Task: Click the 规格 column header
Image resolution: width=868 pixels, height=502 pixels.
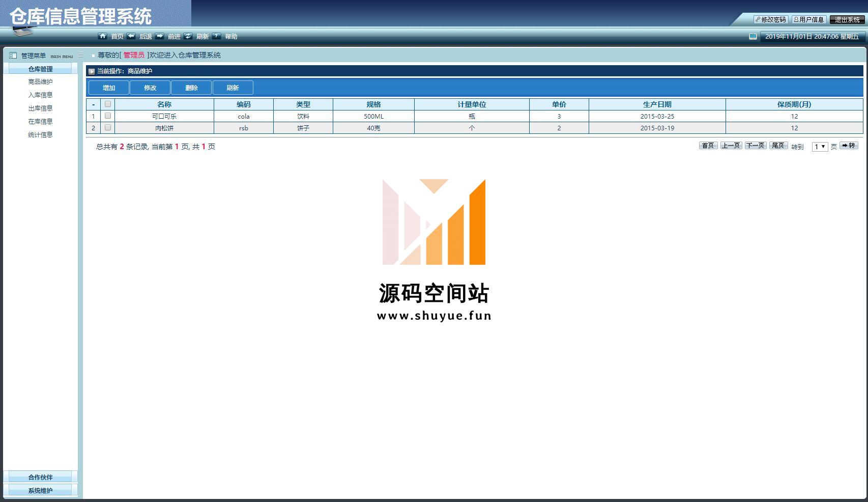Action: (x=373, y=104)
